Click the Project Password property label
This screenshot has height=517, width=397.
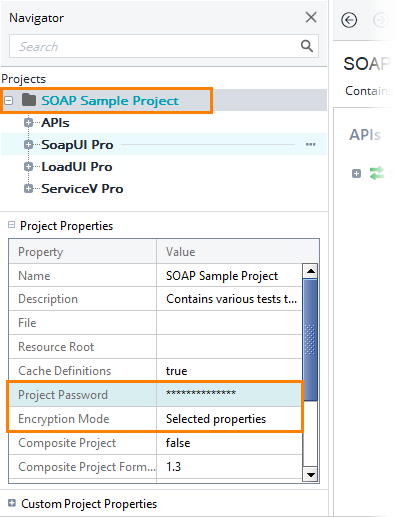click(63, 395)
